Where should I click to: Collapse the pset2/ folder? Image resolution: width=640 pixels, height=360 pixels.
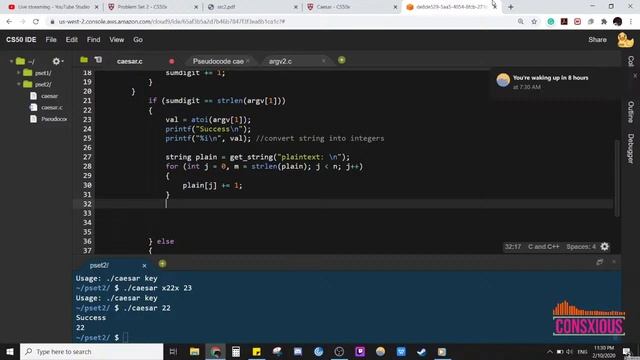[18, 84]
